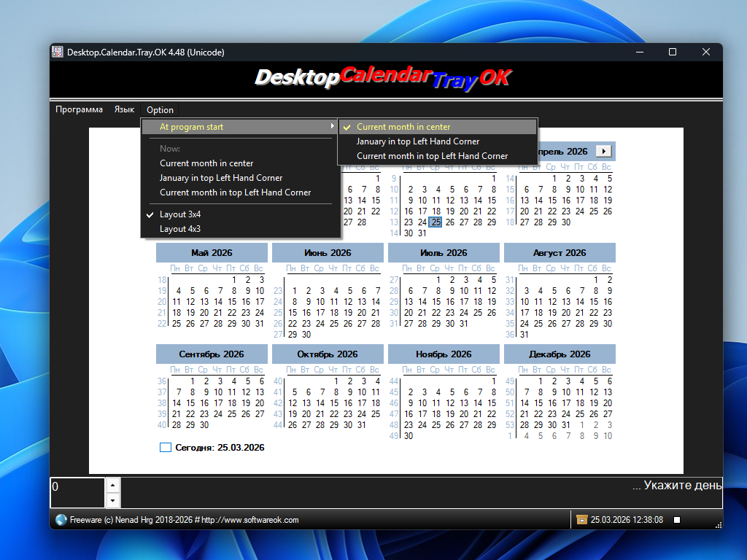Select day 31 in Октябрь 2026
Image resolution: width=747 pixels, height=560 pixels.
[x=362, y=425]
